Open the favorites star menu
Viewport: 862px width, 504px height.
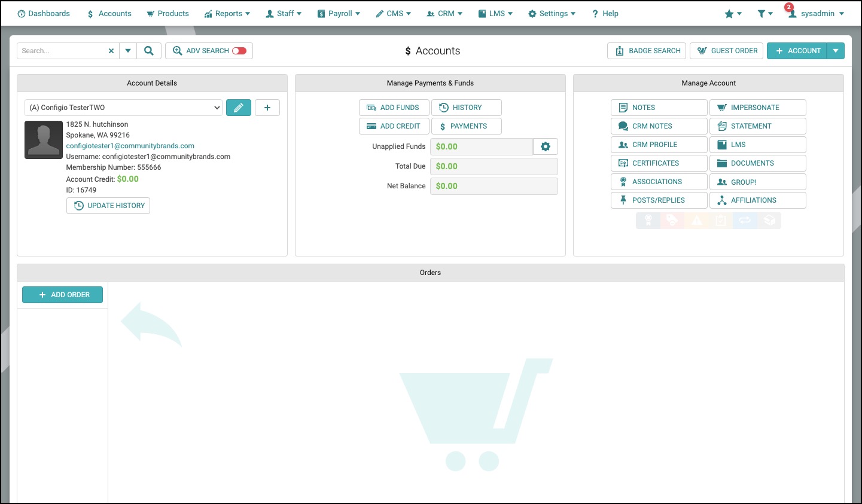click(733, 14)
